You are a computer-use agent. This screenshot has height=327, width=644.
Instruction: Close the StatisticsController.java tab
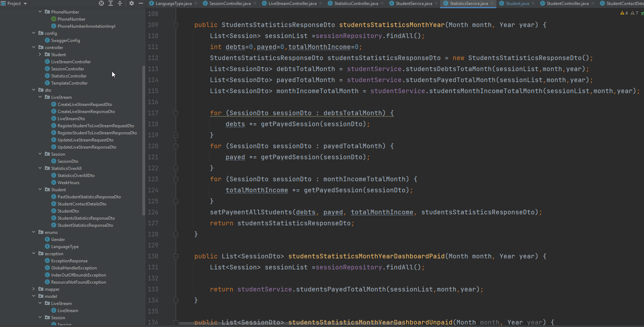tap(382, 4)
